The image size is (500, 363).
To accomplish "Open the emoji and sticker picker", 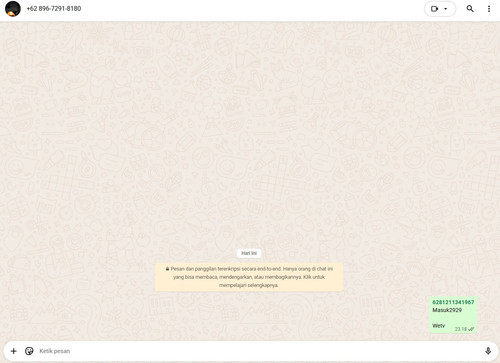I will (29, 351).
